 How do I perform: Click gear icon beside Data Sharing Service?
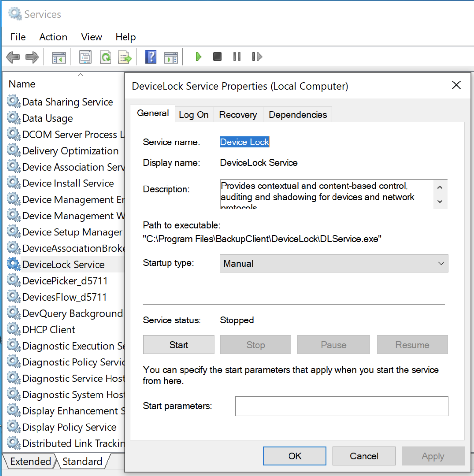click(13, 101)
